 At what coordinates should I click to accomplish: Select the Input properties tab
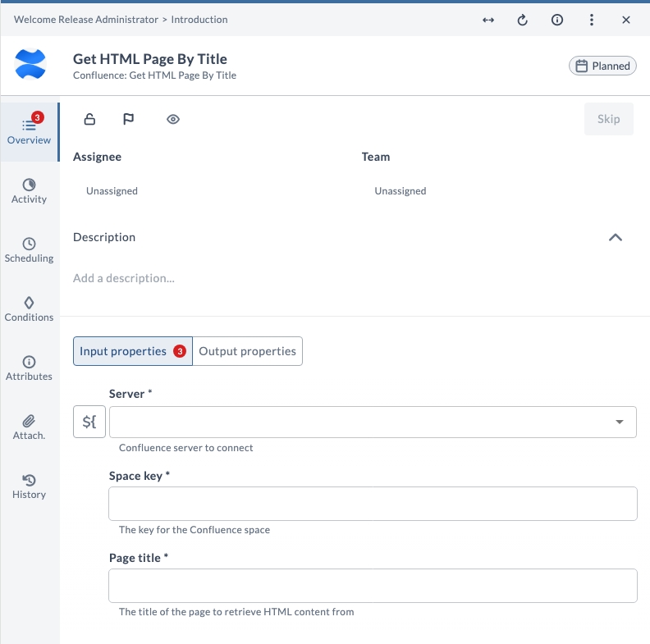point(133,351)
